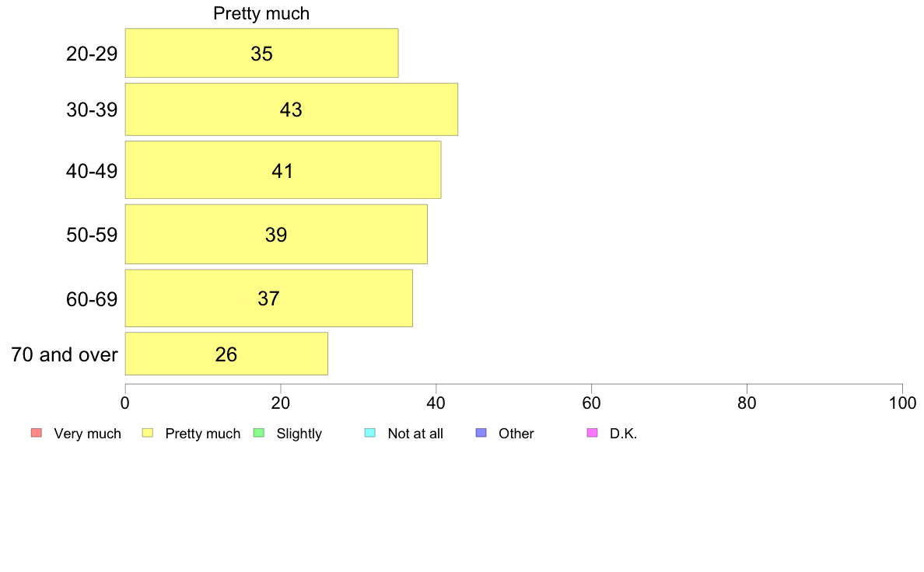
Task: Click the Not at all legend text
Action: (415, 434)
